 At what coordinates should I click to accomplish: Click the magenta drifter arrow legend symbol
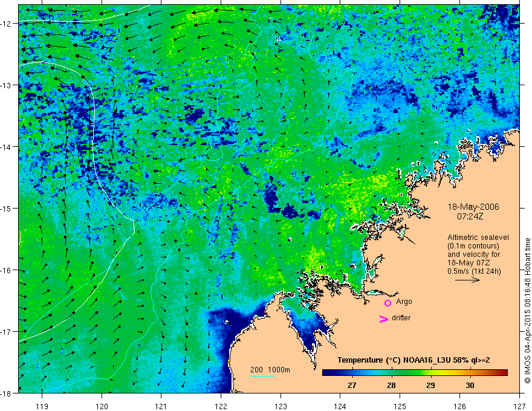click(384, 319)
